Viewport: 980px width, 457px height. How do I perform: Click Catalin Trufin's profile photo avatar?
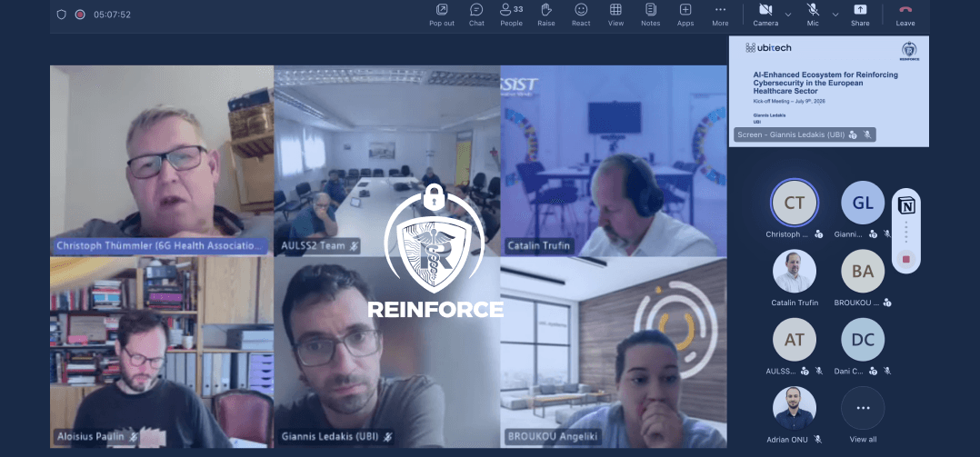point(795,271)
